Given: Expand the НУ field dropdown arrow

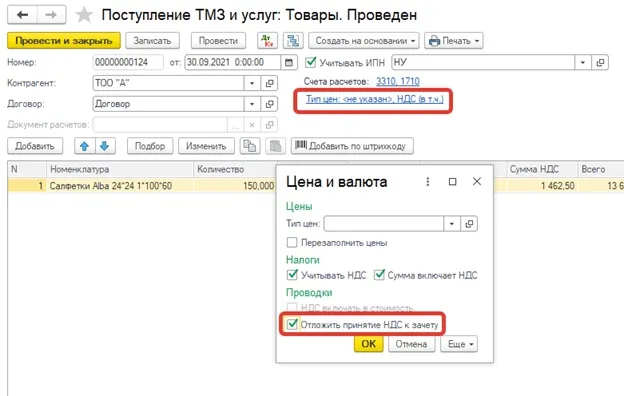Looking at the screenshot, I should 583,62.
